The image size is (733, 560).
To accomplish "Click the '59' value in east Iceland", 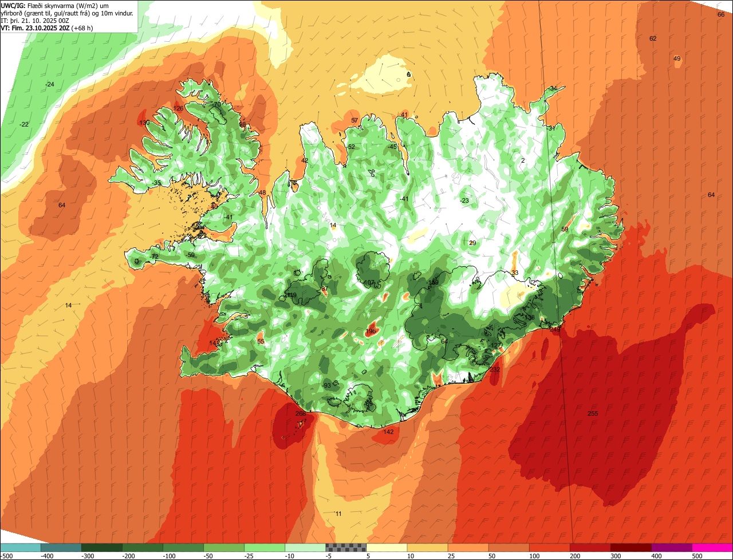I will [x=565, y=229].
